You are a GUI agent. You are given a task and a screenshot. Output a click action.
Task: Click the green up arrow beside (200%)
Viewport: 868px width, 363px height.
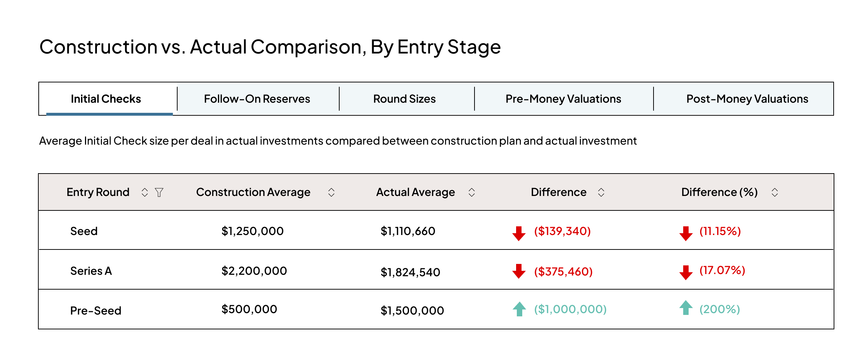click(x=686, y=308)
